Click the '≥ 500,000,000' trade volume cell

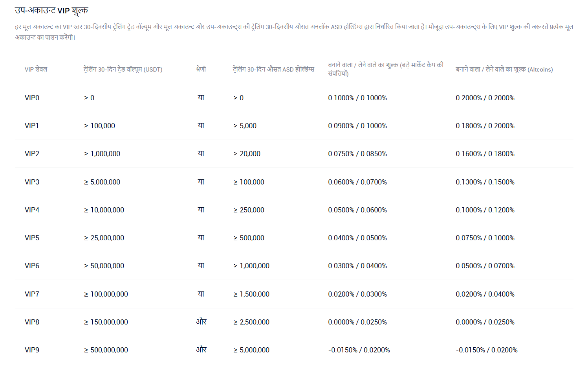[x=106, y=350]
